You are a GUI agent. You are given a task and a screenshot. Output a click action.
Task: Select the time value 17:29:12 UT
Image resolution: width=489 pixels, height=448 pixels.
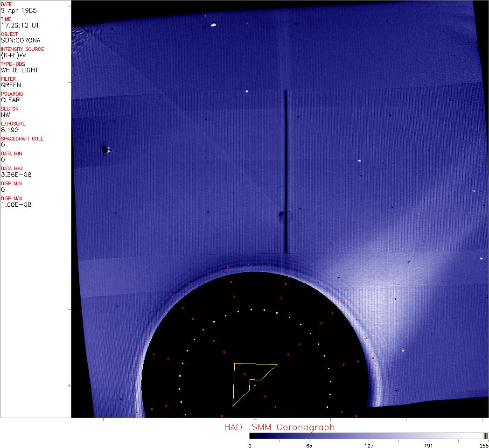coord(20,25)
